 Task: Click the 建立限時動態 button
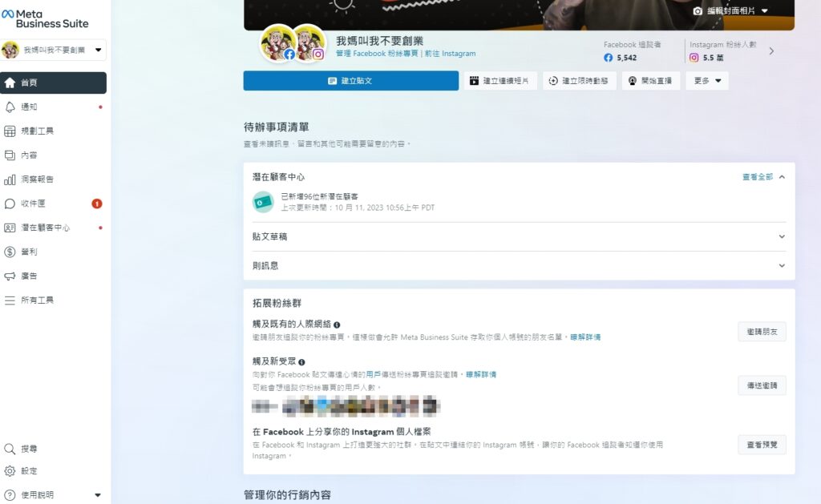579,81
